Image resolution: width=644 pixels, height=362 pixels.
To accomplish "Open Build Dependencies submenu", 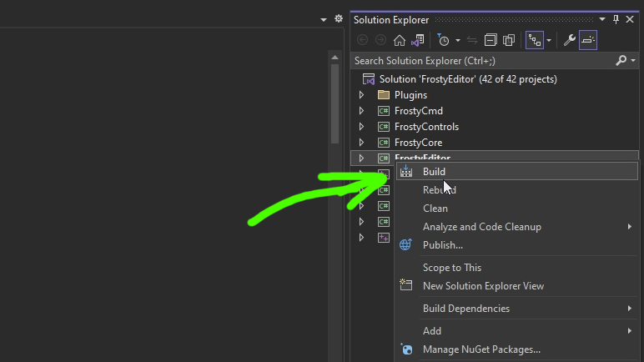I will (517, 309).
